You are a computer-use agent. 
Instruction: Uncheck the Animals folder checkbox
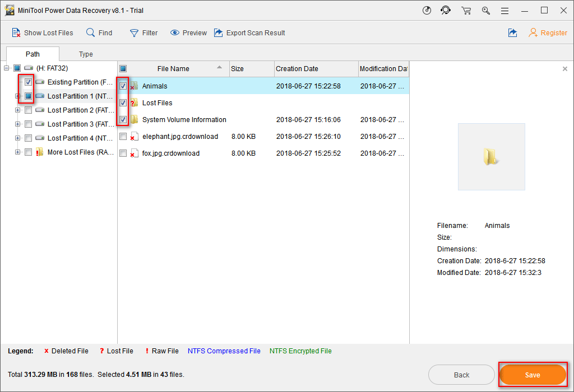123,86
